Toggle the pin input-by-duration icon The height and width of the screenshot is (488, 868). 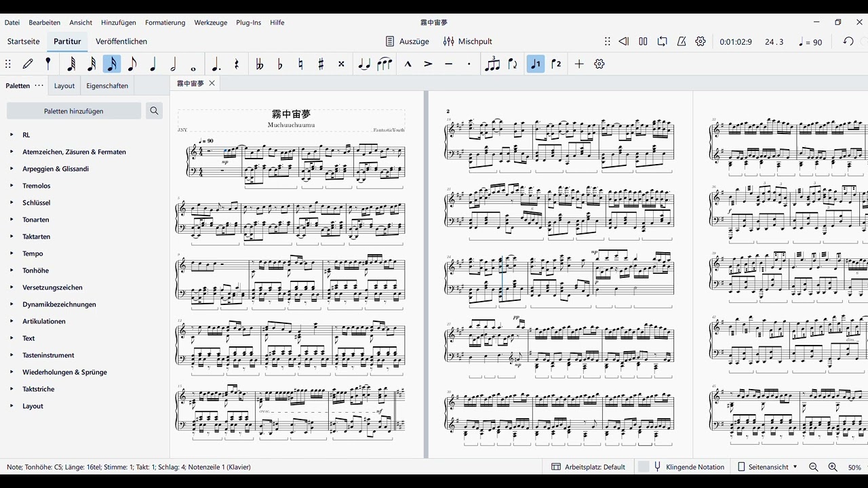[47, 64]
